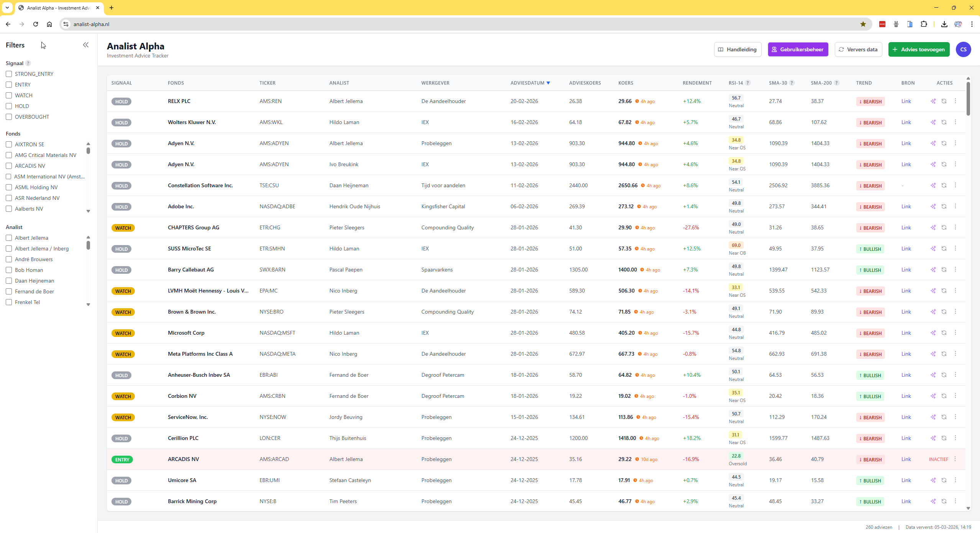
Task: Collapse the Filters sidebar with chevrons
Action: coord(85,45)
